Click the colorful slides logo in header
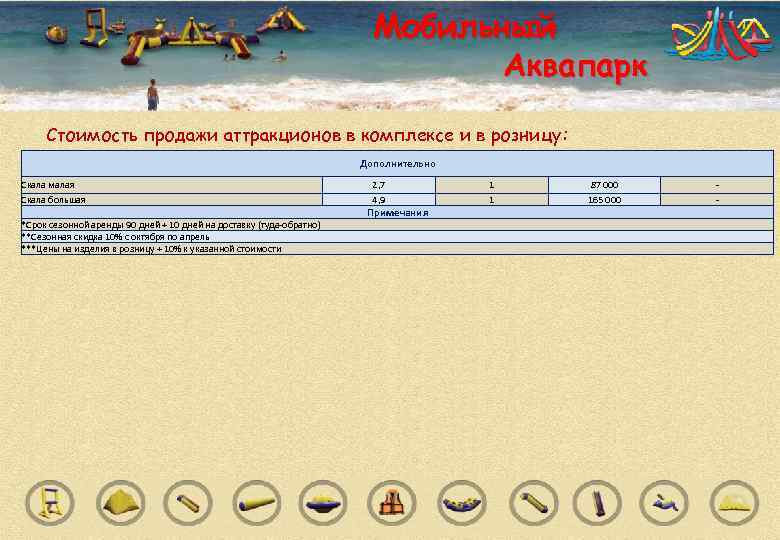 coord(719,34)
